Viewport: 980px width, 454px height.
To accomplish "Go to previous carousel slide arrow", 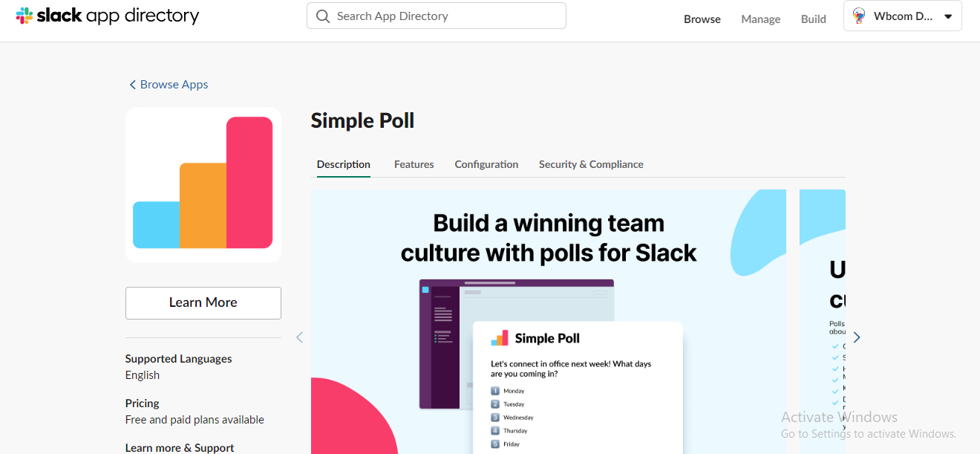I will pyautogui.click(x=300, y=337).
